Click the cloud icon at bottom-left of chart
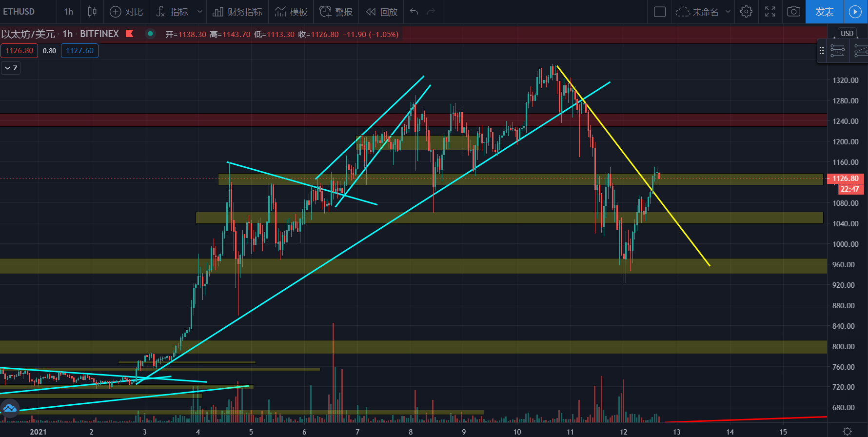The height and width of the screenshot is (437, 868). pyautogui.click(x=10, y=408)
